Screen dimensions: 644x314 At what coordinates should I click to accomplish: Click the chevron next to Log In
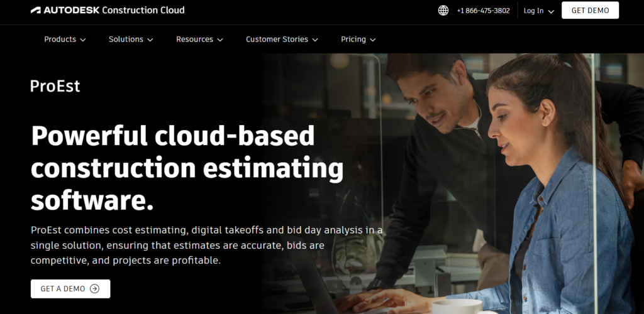(x=551, y=11)
